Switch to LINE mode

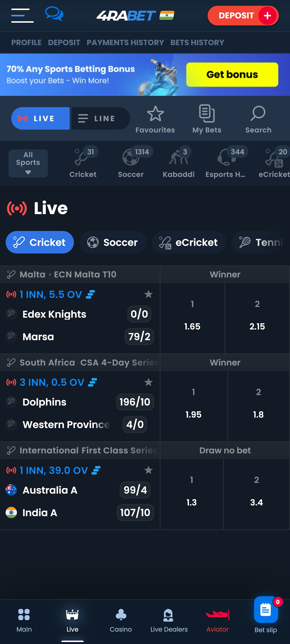pos(100,118)
